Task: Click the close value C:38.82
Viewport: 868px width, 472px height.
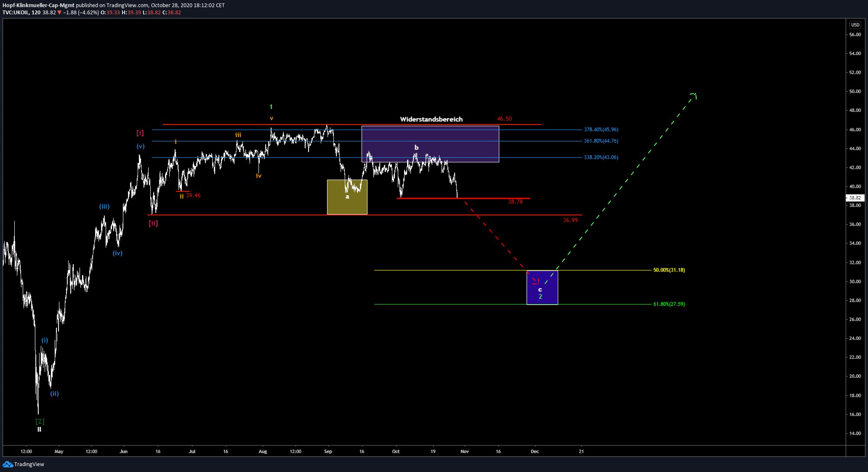Action: coord(171,13)
